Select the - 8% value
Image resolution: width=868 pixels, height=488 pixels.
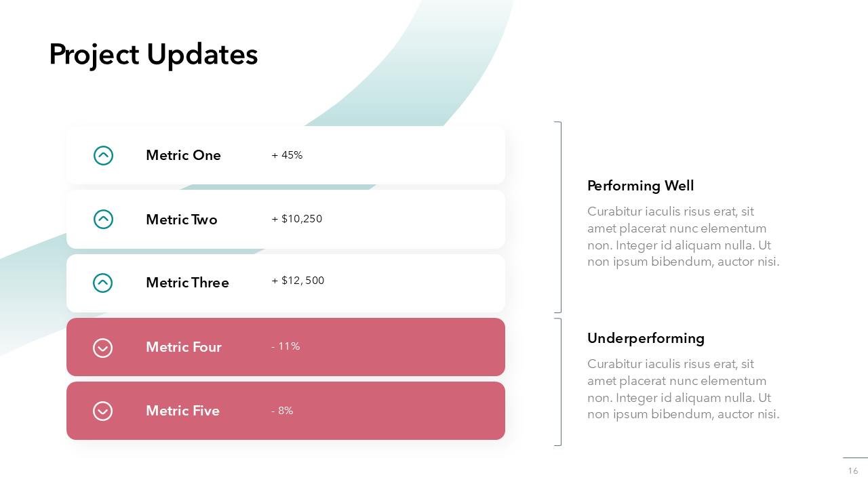point(282,411)
